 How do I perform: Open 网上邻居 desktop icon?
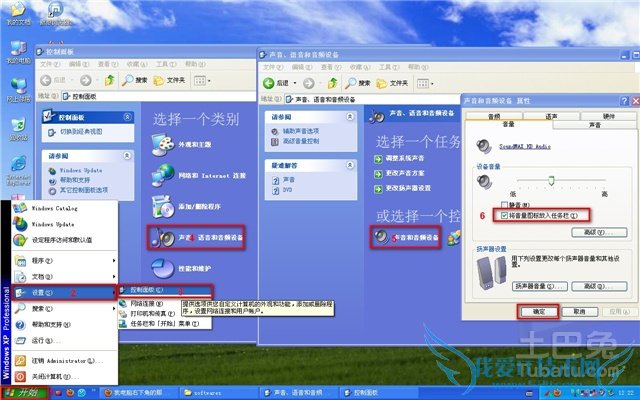click(18, 89)
